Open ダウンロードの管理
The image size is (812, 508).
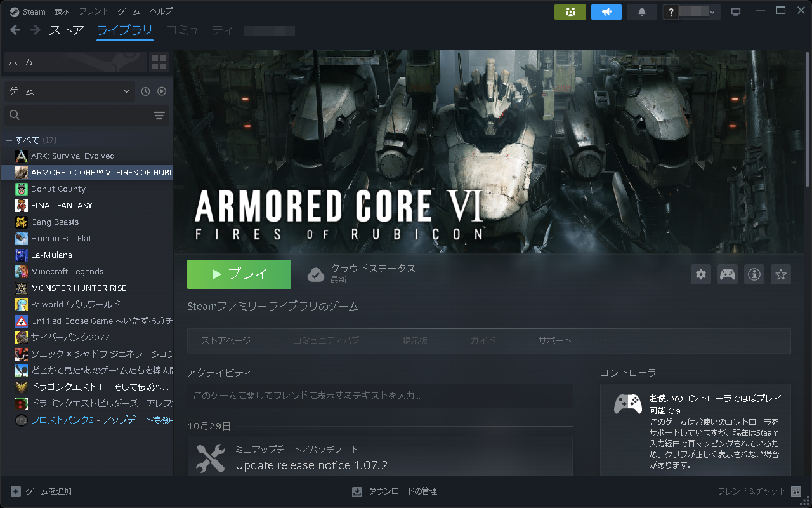point(395,491)
